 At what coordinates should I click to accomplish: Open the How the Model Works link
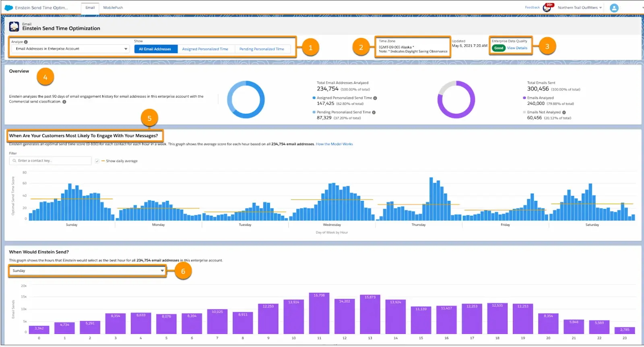click(x=334, y=144)
